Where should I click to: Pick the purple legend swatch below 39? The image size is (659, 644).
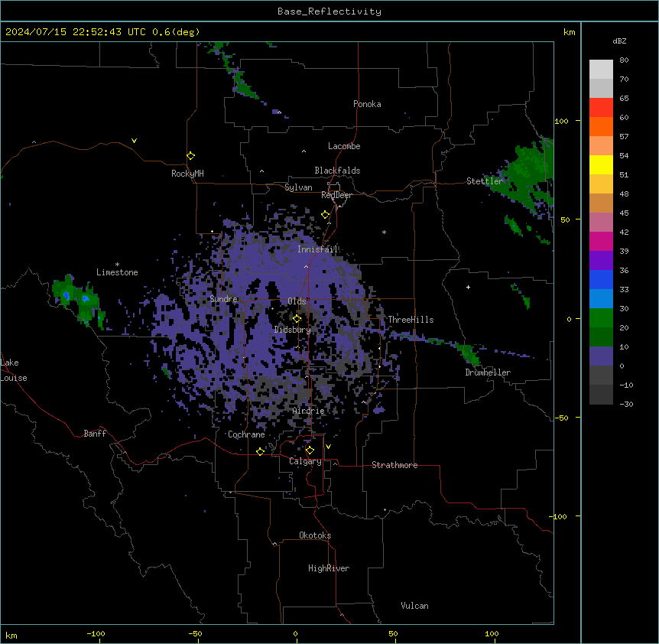point(601,260)
